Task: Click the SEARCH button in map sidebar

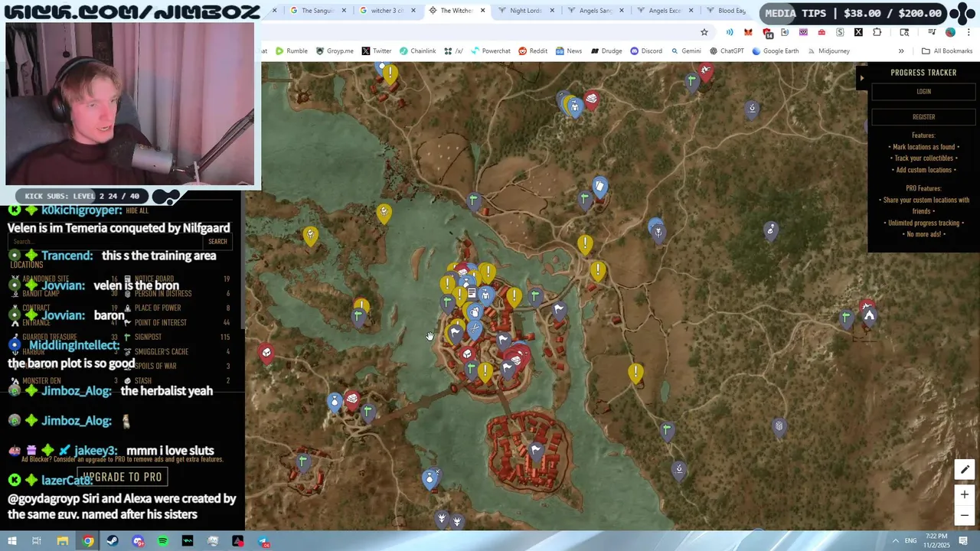Action: (x=217, y=242)
